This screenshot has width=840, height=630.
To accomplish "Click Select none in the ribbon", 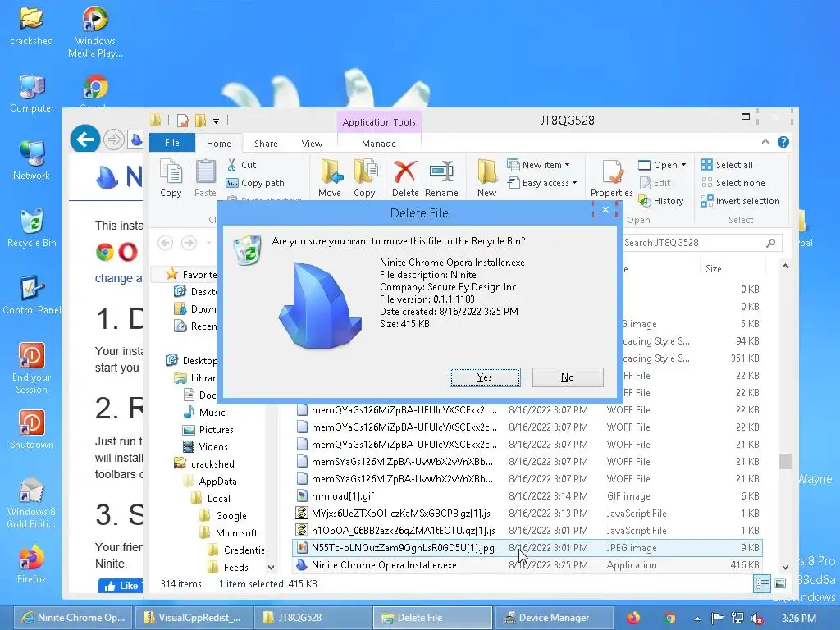I will coord(733,183).
